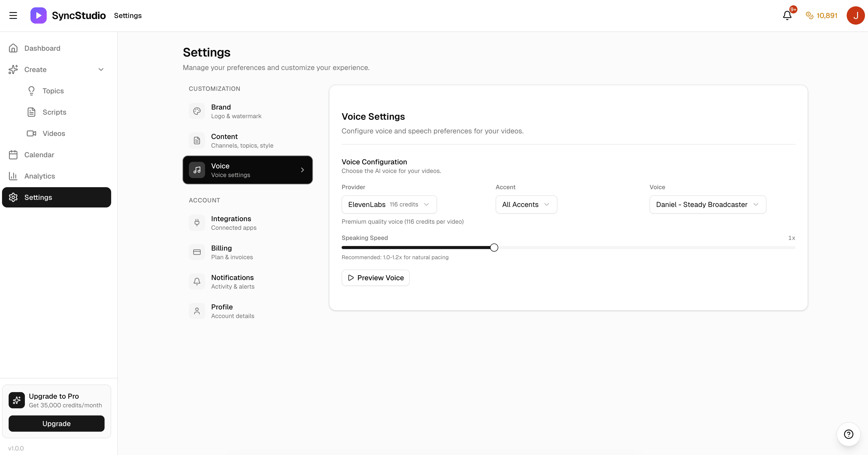Screen dimensions: 868x455
Task: Click the Billing card icon
Action: click(197, 252)
